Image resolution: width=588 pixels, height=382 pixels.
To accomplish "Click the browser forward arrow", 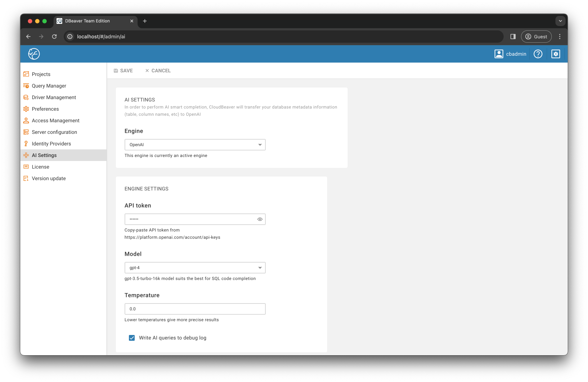I will pyautogui.click(x=41, y=37).
